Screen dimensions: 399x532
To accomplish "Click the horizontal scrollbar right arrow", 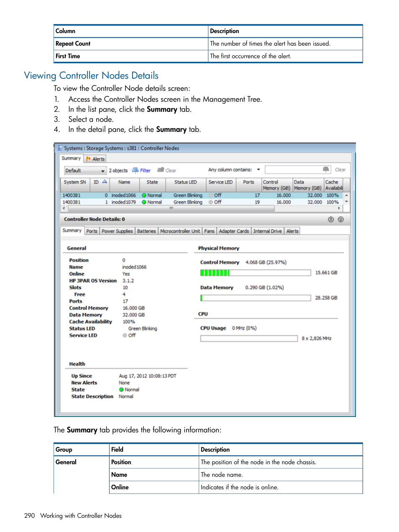I will 339,208.
